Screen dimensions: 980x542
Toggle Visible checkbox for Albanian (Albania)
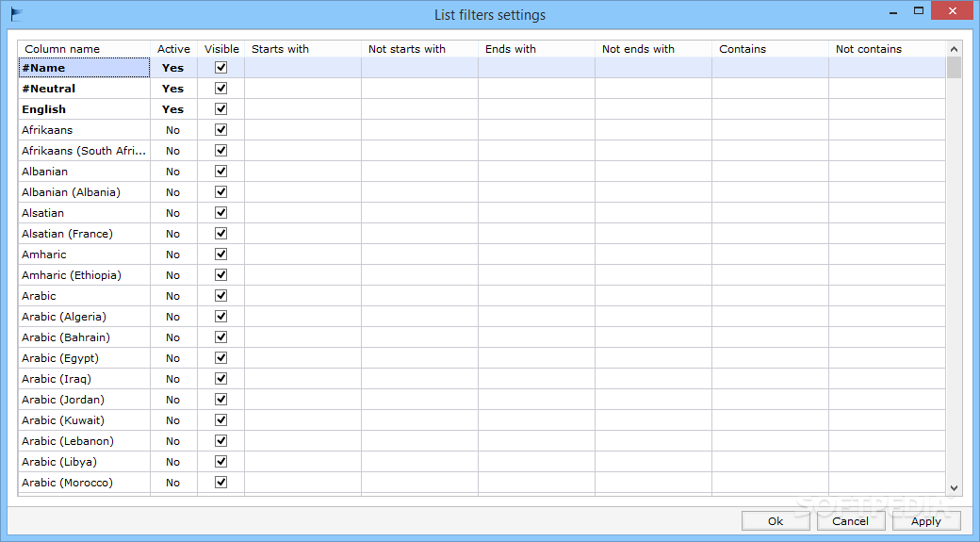click(220, 192)
